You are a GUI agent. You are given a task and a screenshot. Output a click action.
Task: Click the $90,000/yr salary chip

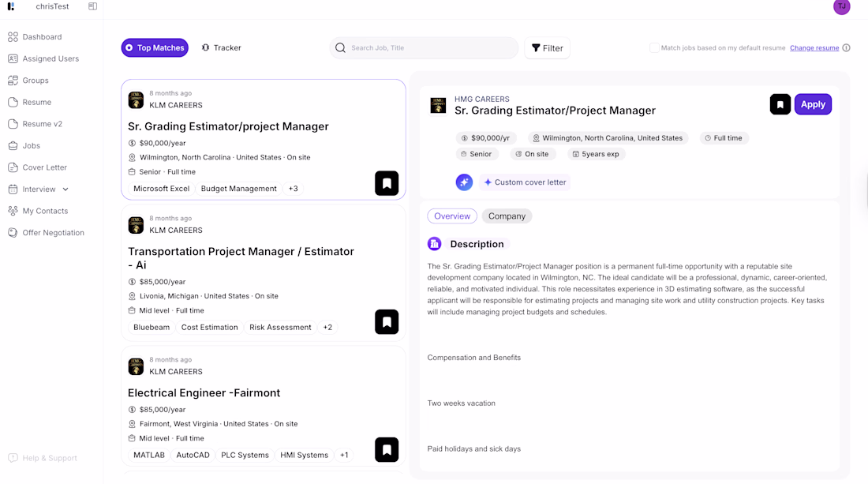click(x=485, y=138)
